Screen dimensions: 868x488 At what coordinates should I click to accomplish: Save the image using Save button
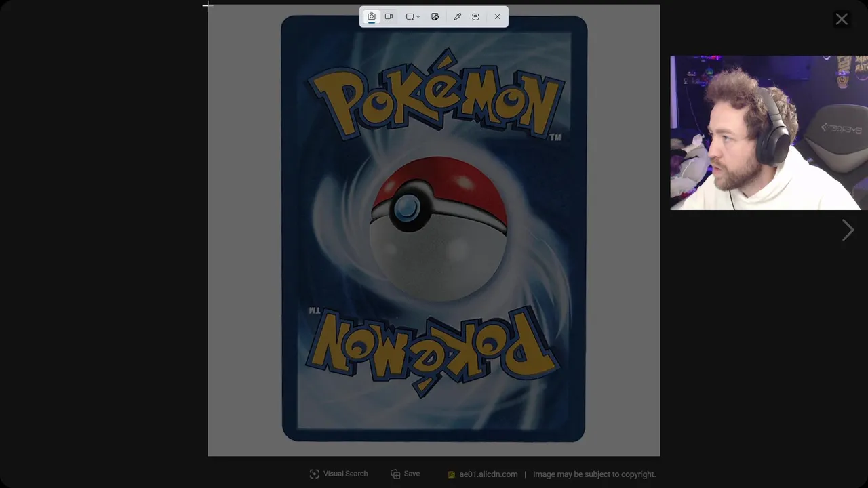pyautogui.click(x=405, y=474)
